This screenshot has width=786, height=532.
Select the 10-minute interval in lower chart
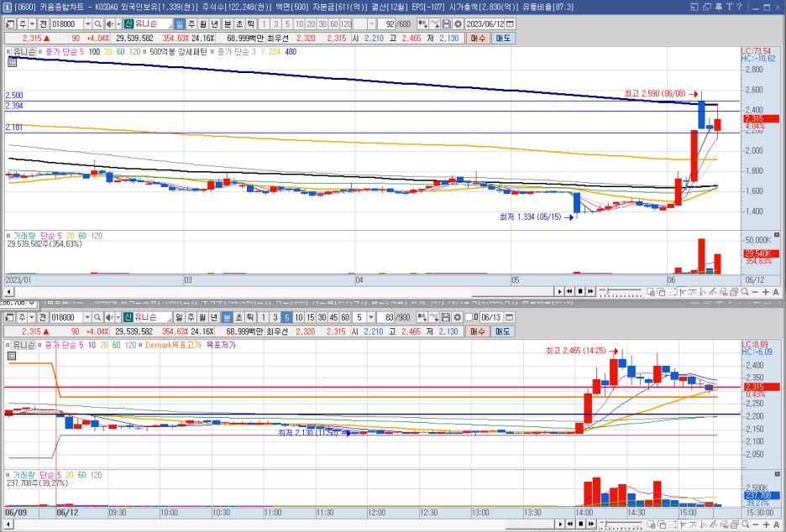[299, 317]
